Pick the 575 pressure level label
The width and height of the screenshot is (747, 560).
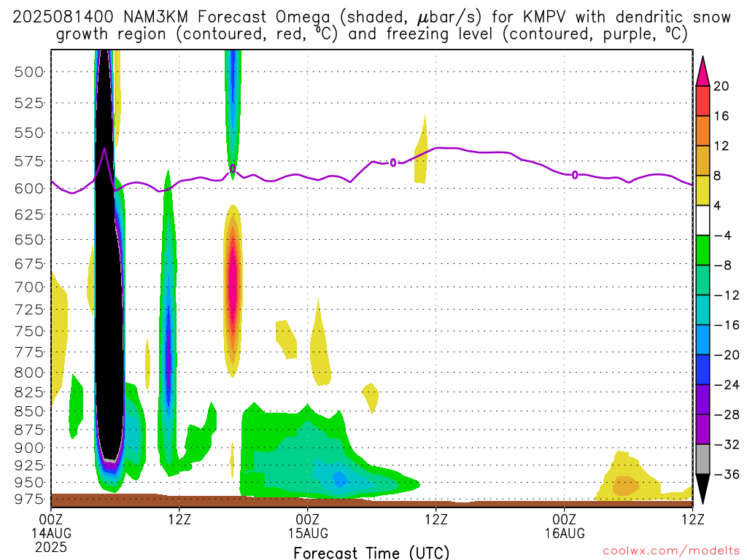pyautogui.click(x=29, y=161)
